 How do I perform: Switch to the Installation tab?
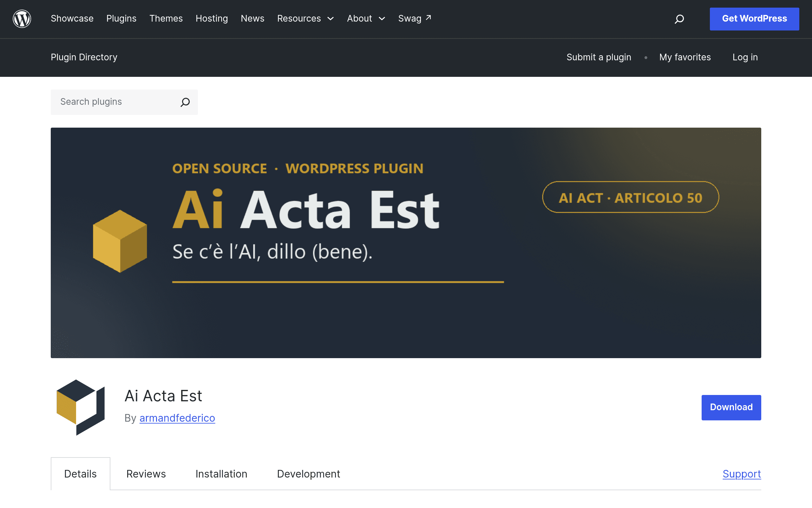221,474
